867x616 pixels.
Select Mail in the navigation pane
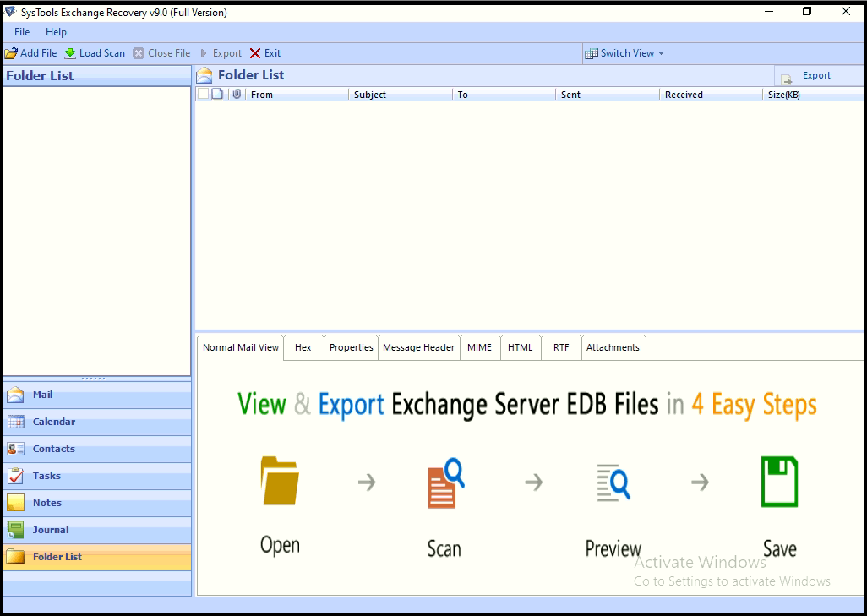pyautogui.click(x=97, y=395)
